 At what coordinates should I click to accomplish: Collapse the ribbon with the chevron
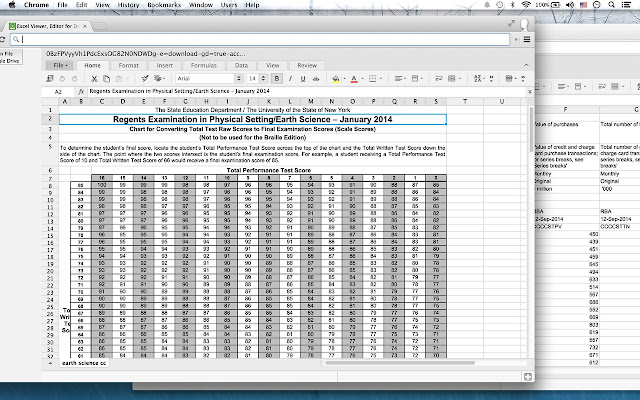tap(526, 65)
